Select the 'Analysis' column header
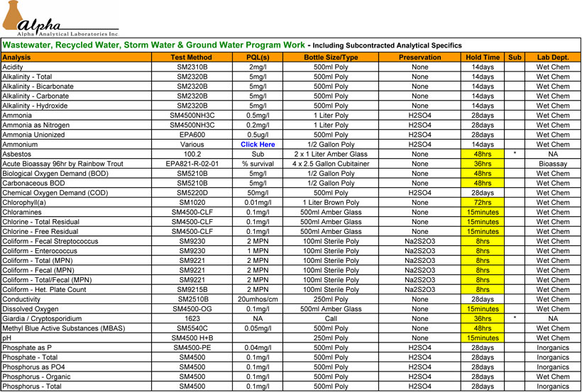The width and height of the screenshot is (582, 392). pyautogui.click(x=76, y=57)
